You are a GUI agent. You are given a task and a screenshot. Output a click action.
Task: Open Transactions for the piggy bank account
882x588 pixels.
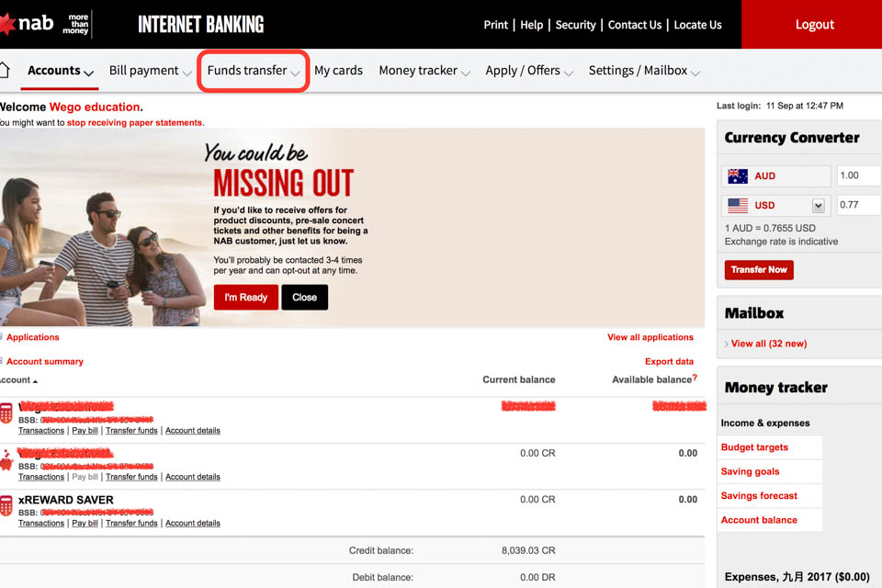(x=41, y=477)
